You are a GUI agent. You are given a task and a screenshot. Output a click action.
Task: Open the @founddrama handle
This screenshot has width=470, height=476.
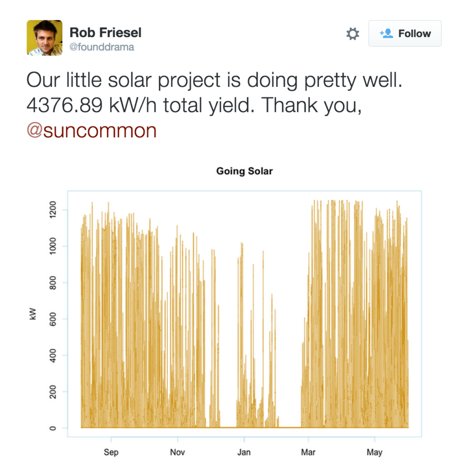(102, 47)
